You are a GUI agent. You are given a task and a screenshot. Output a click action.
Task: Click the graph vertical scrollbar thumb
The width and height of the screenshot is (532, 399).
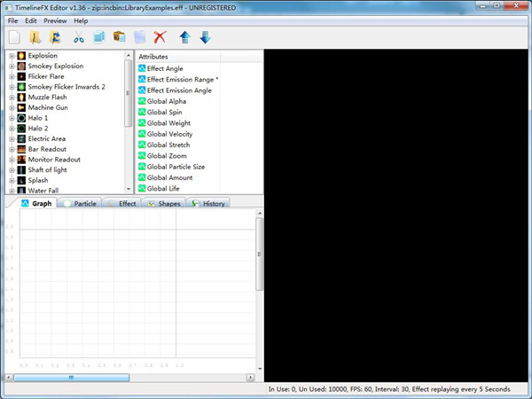[x=260, y=254]
